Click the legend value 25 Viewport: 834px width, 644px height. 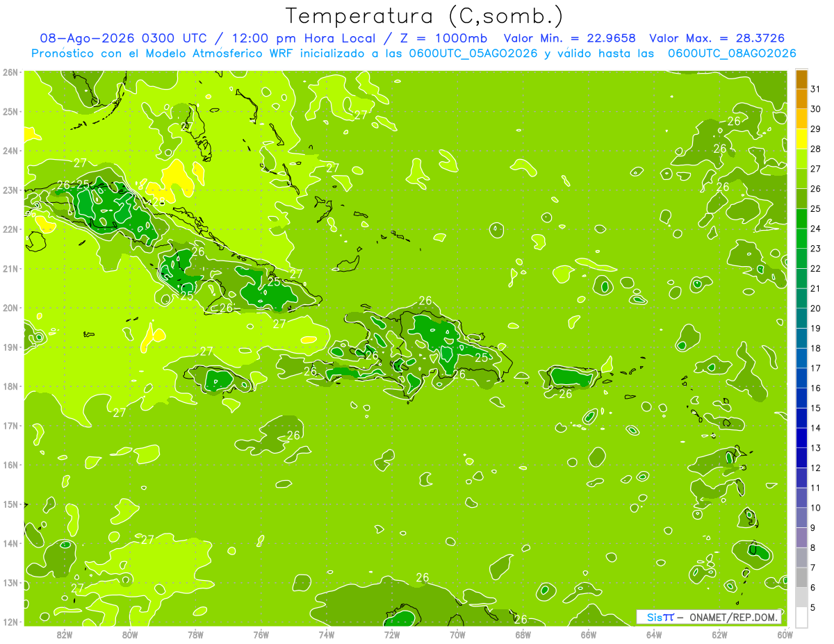[816, 208]
